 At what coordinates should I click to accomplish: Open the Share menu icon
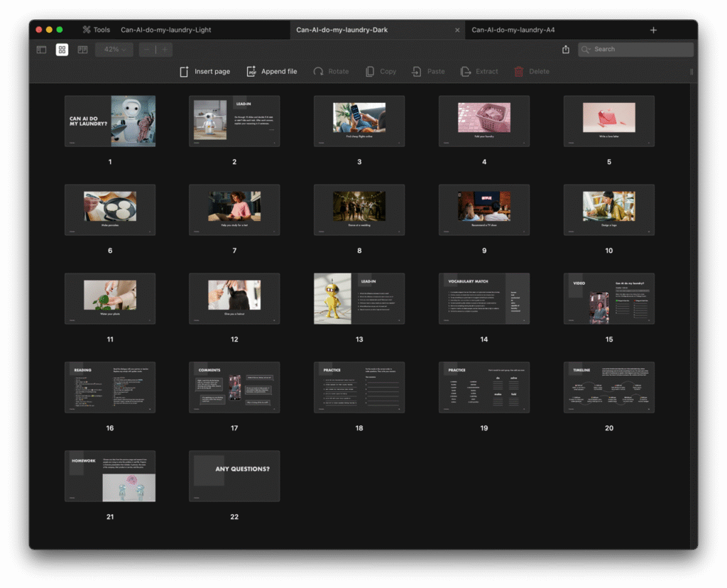tap(566, 50)
